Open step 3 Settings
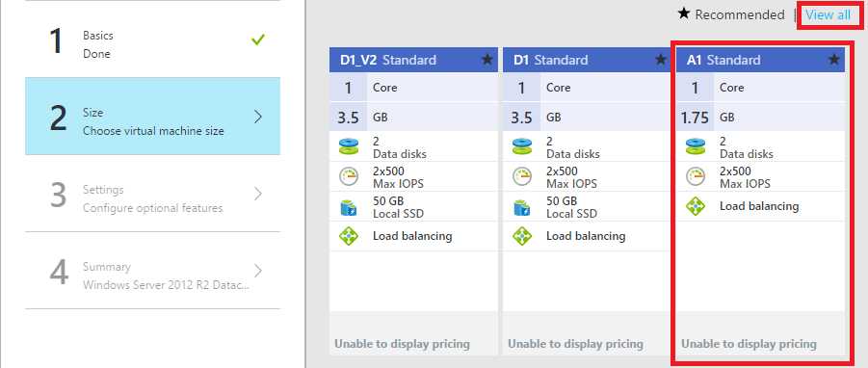The height and width of the screenshot is (368, 868). 153,193
